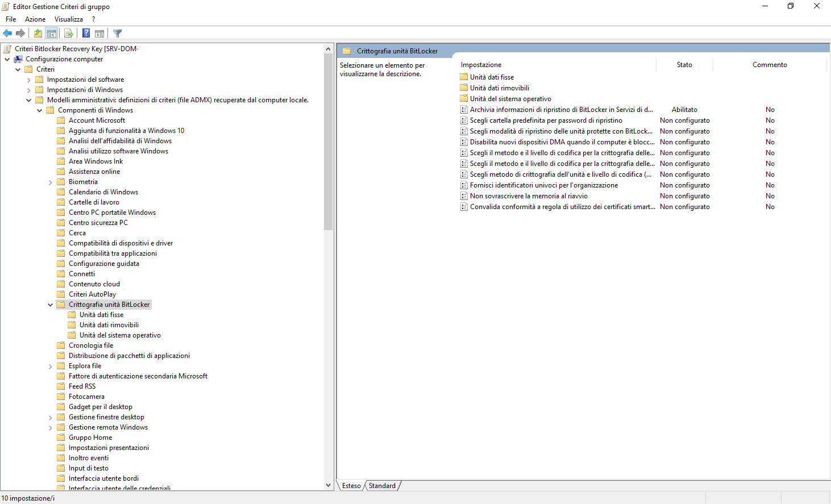Go up one level via the toolbar folder icon
831x504 pixels.
38,33
